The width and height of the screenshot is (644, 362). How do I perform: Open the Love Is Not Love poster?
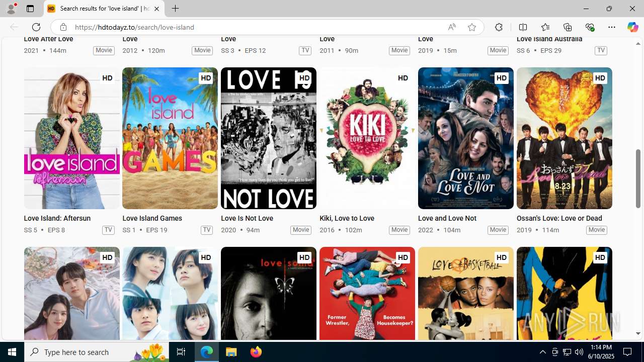click(269, 138)
